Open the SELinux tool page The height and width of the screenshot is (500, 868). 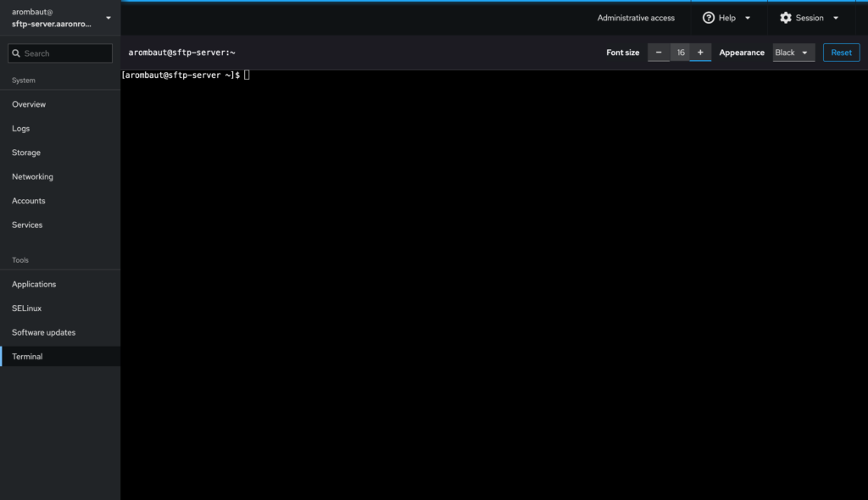[27, 308]
